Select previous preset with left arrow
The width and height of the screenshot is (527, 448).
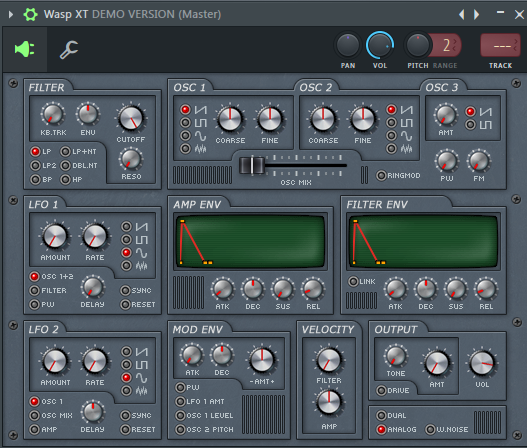462,14
